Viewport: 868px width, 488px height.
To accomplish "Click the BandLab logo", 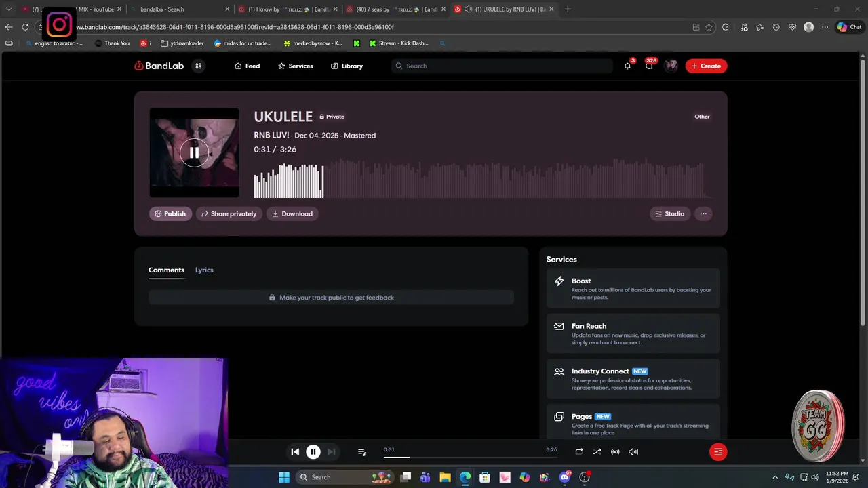I will [x=159, y=66].
